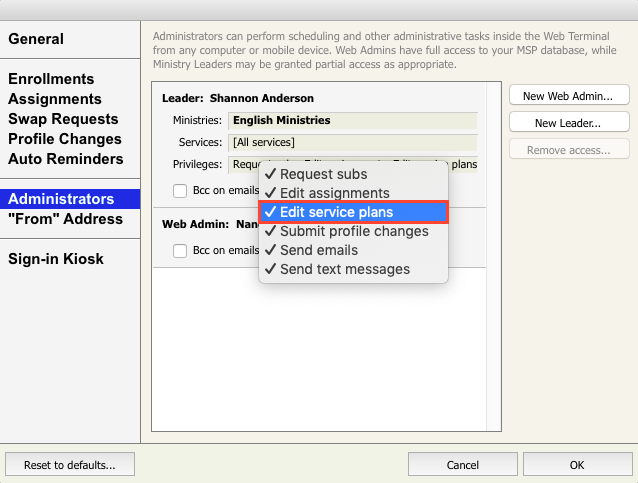638x483 pixels.
Task: Go to Assignments settings
Action: point(55,99)
